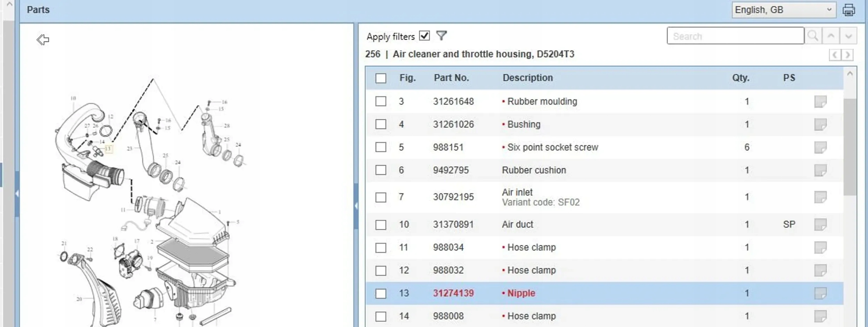Click part number 31261026
Screen dimensions: 868x327
tap(453, 124)
